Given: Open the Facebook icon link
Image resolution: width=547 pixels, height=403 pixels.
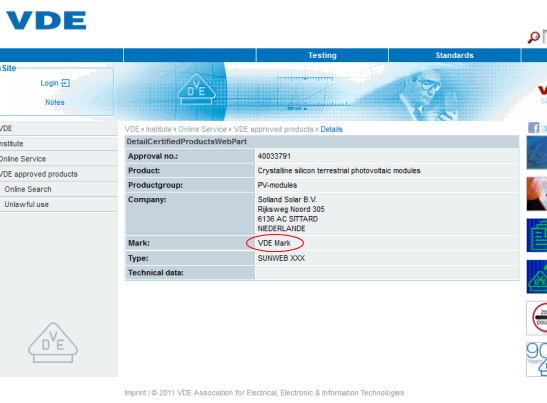Looking at the screenshot, I should coord(533,128).
